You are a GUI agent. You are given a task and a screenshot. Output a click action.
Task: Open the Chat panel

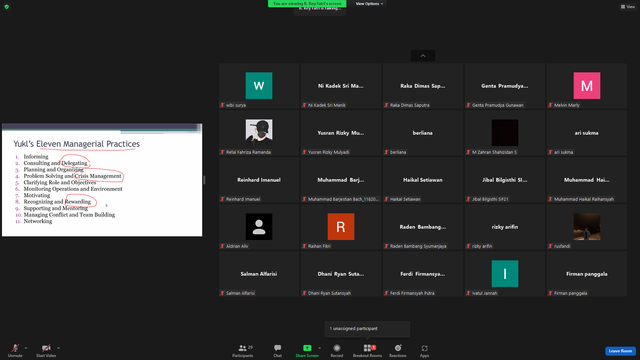click(x=278, y=350)
